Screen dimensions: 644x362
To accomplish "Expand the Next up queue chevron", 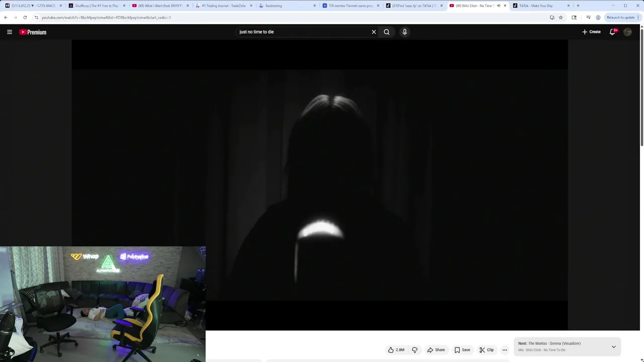I will coord(613,346).
